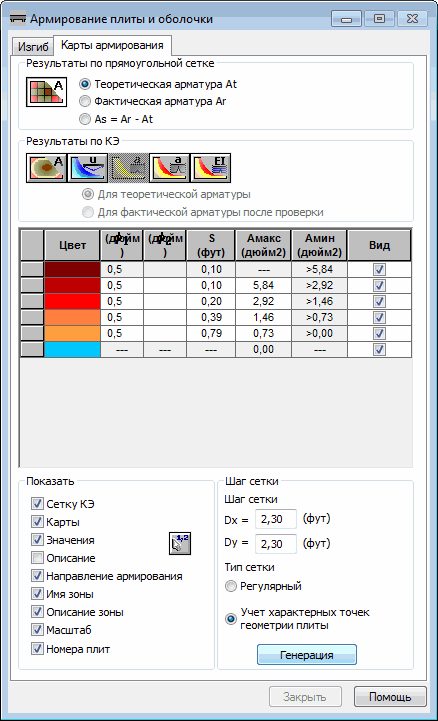Click the rectangular grid reinforcement map icon
Image resolution: width=438 pixels, height=721 pixels.
click(46, 92)
